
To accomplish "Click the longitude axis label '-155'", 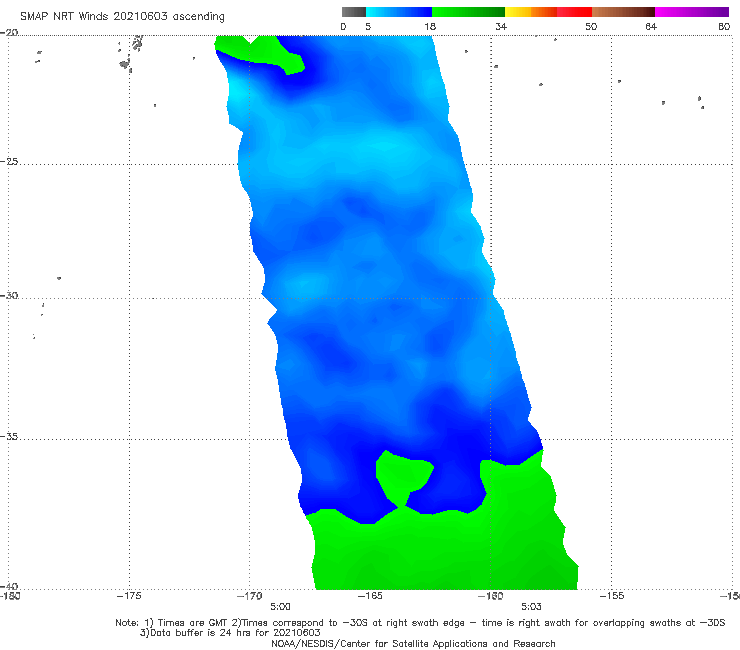I will (x=612, y=596).
